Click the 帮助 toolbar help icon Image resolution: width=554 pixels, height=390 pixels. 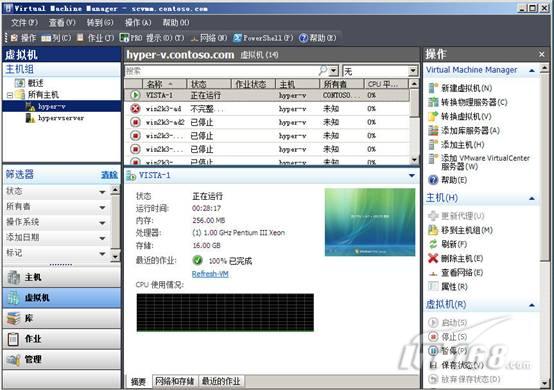click(303, 38)
